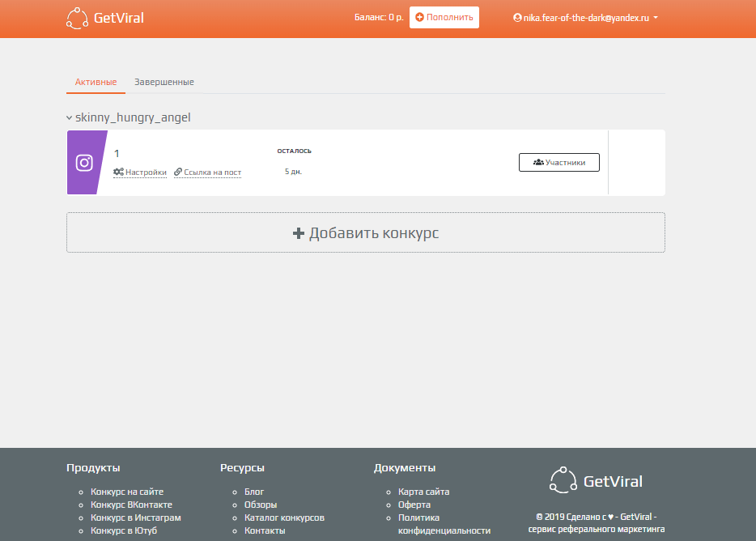Click the gears icon beside Настройки

[x=118, y=172]
